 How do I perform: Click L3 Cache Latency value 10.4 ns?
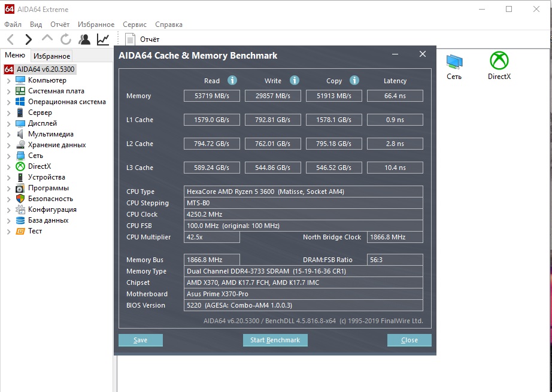[x=395, y=168]
